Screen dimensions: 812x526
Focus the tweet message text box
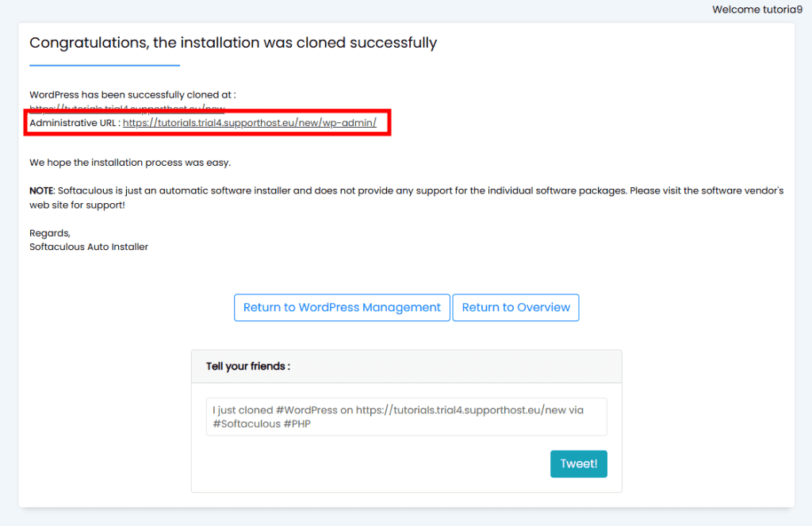(407, 417)
